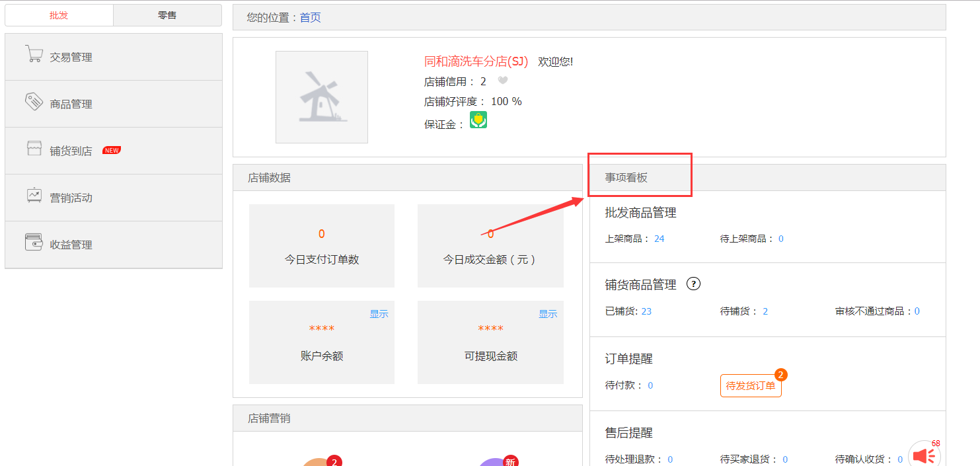Click the green 保证金 deposit badge icon
This screenshot has width=980, height=466.
[x=478, y=120]
